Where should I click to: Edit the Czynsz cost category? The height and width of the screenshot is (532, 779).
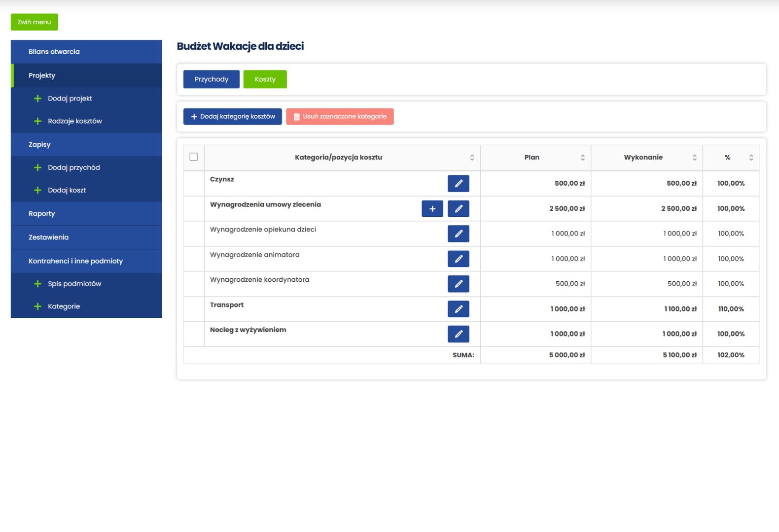(458, 183)
